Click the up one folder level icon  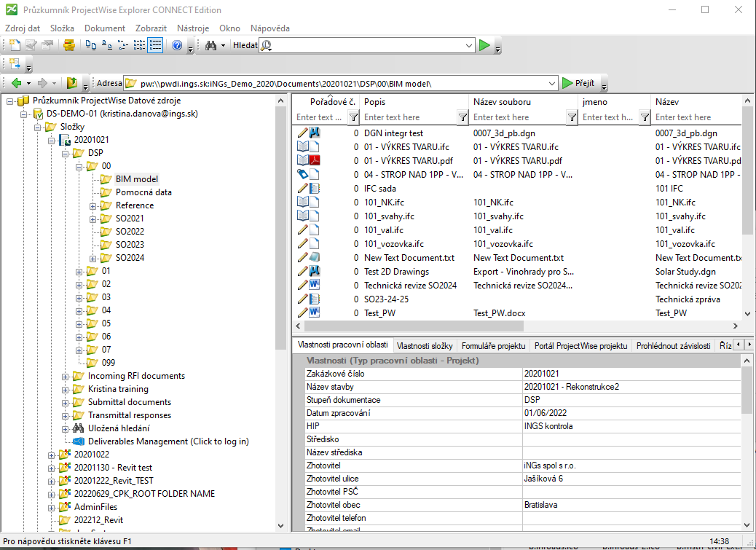(71, 83)
